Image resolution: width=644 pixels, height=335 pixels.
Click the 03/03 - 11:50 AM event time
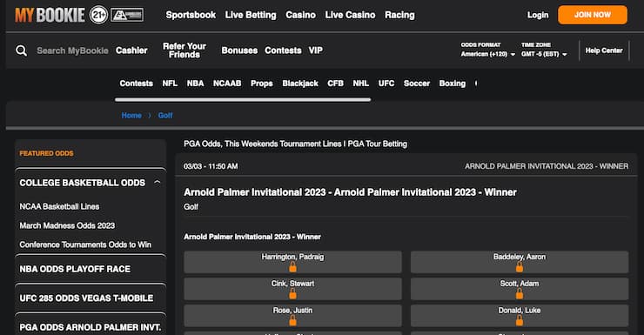(x=211, y=166)
